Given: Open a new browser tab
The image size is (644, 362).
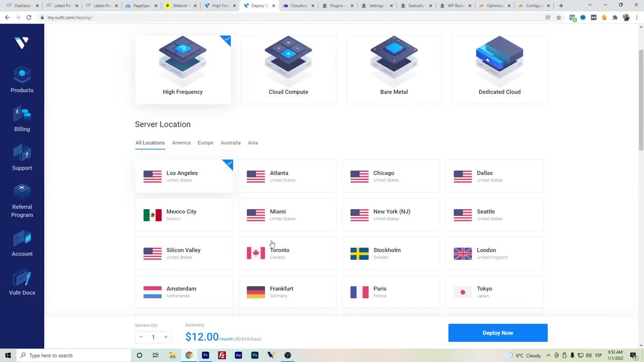Looking at the screenshot, I should pyautogui.click(x=561, y=6).
